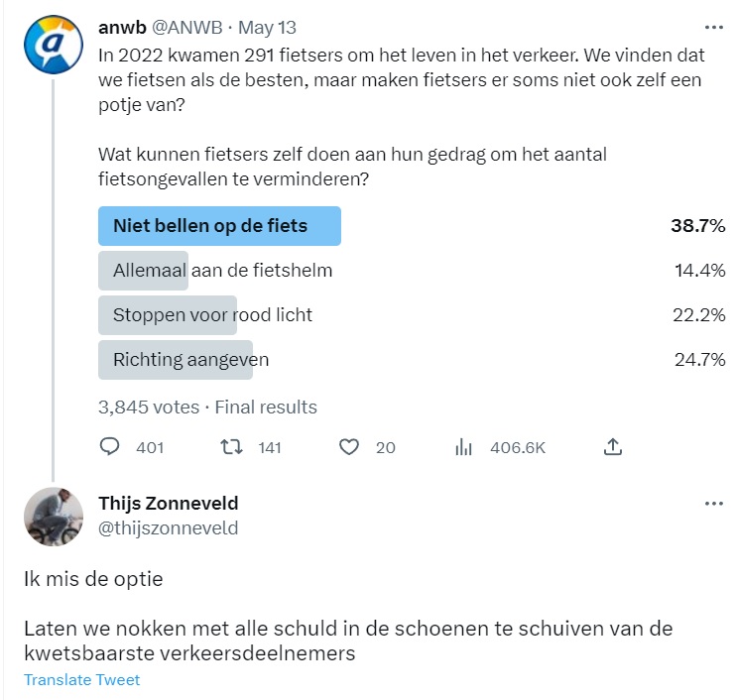Retweet the ANWB poll tweet
Image resolution: width=735 pixels, height=700 pixels.
[x=229, y=447]
